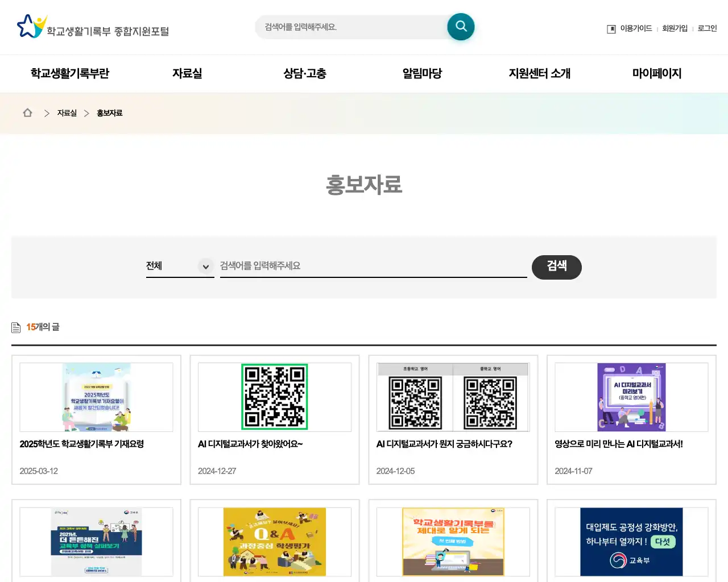
Task: Open green QR code thumbnail for AI 디지털교과서가 찾아왔어요
Action: pos(275,397)
